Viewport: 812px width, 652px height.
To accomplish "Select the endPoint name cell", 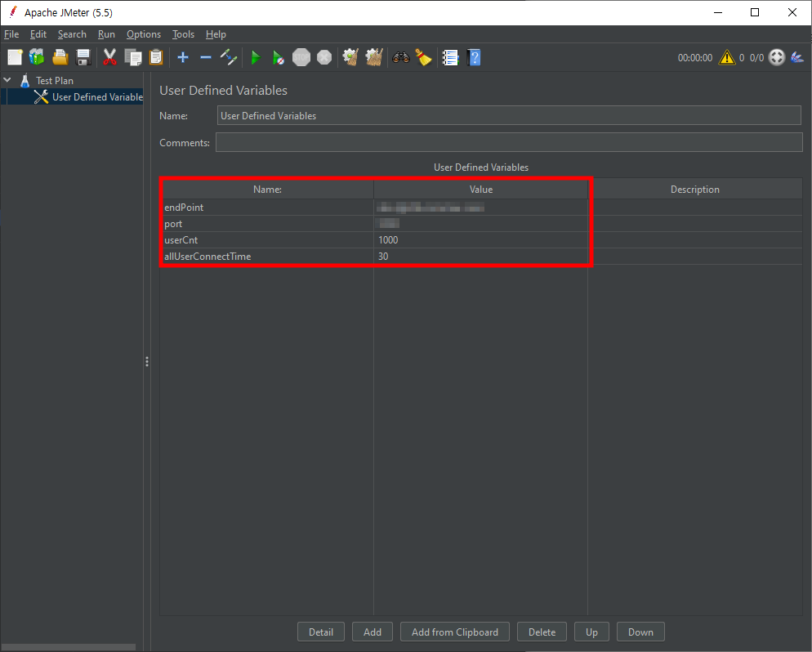I will [x=267, y=208].
